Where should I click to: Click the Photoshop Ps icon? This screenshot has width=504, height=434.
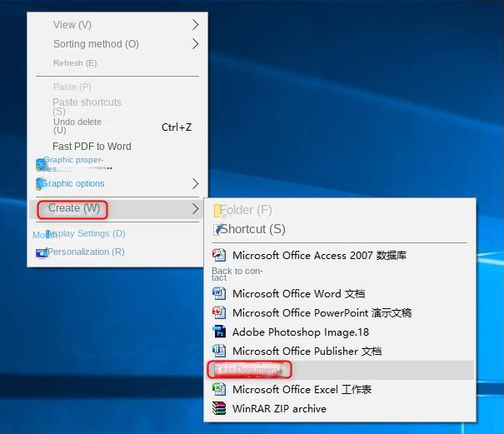click(x=219, y=332)
